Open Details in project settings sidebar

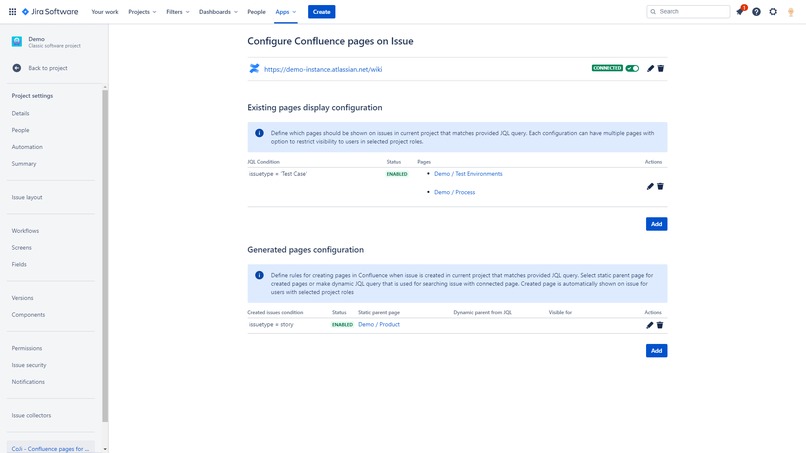(21, 113)
